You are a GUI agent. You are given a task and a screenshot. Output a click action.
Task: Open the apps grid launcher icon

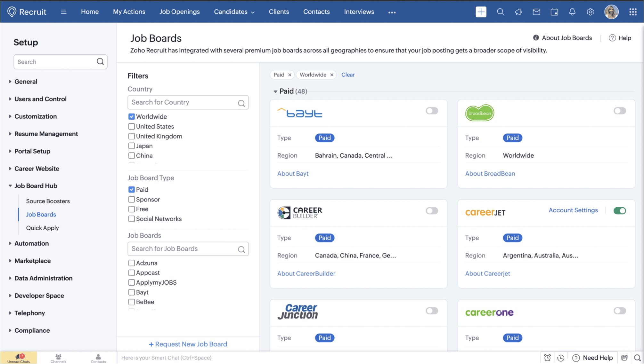click(633, 12)
